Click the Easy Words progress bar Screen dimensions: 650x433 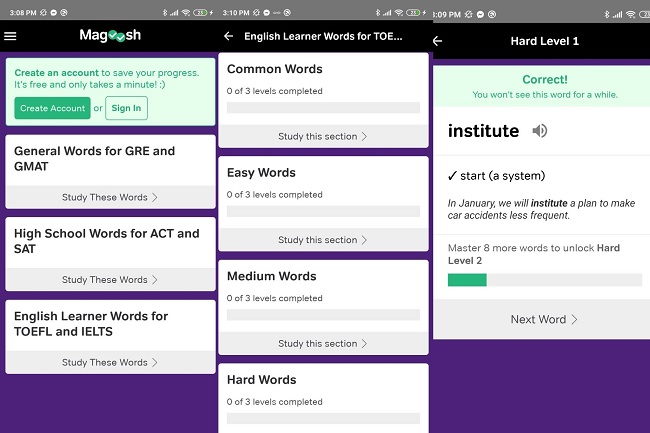click(323, 211)
